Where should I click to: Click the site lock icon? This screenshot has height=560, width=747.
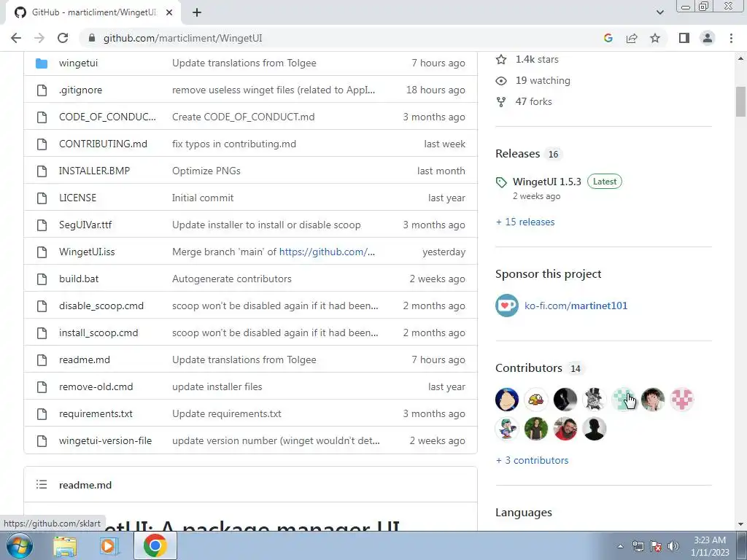pos(92,38)
